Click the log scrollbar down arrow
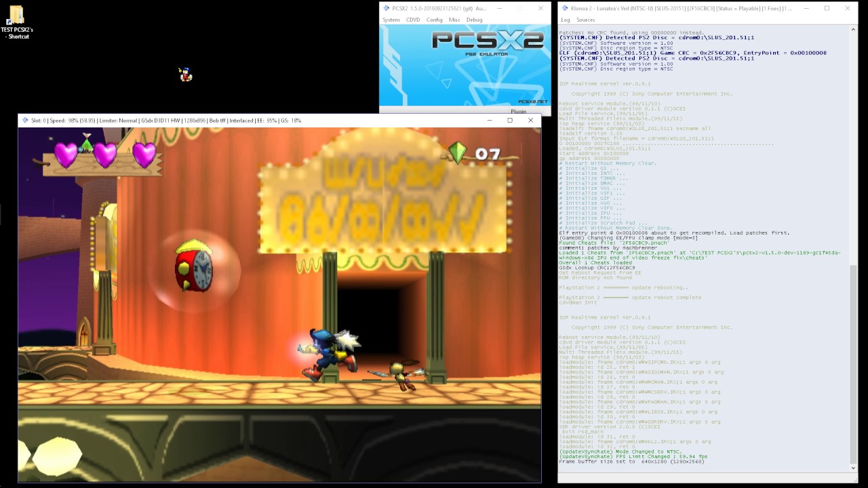The height and width of the screenshot is (488, 868). (x=853, y=468)
